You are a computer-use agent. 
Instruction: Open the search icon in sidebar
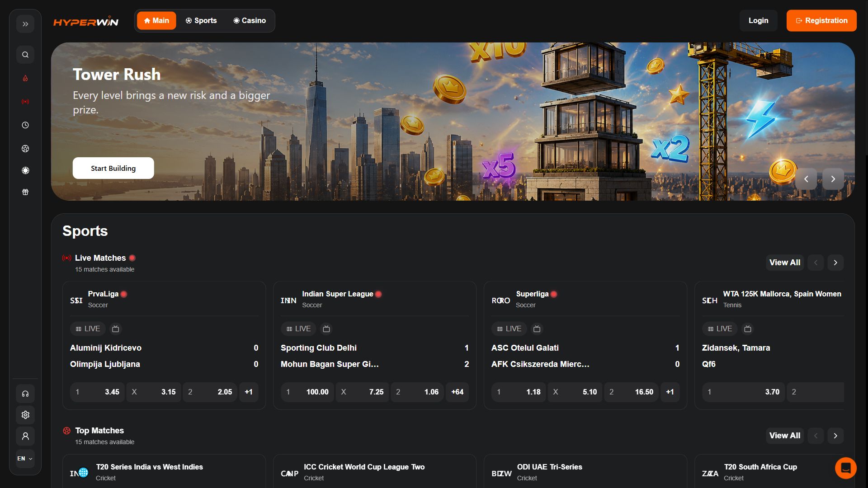25,55
